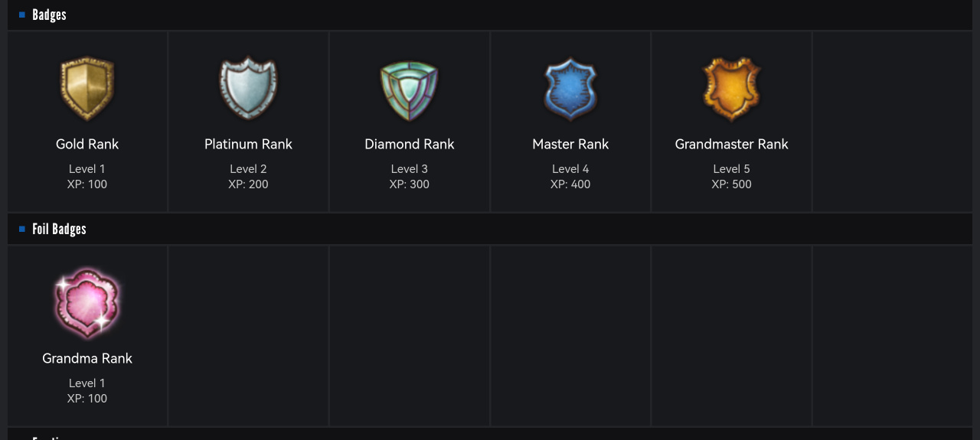Open the Diamond Rank badge icon
This screenshot has width=980, height=440.
click(x=410, y=90)
